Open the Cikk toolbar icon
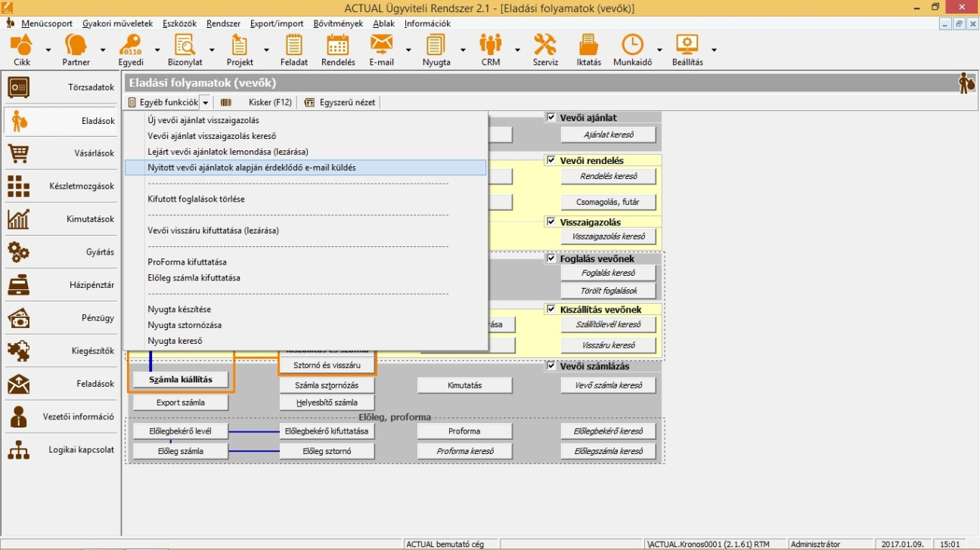Viewport: 980px width, 550px height. [x=22, y=46]
